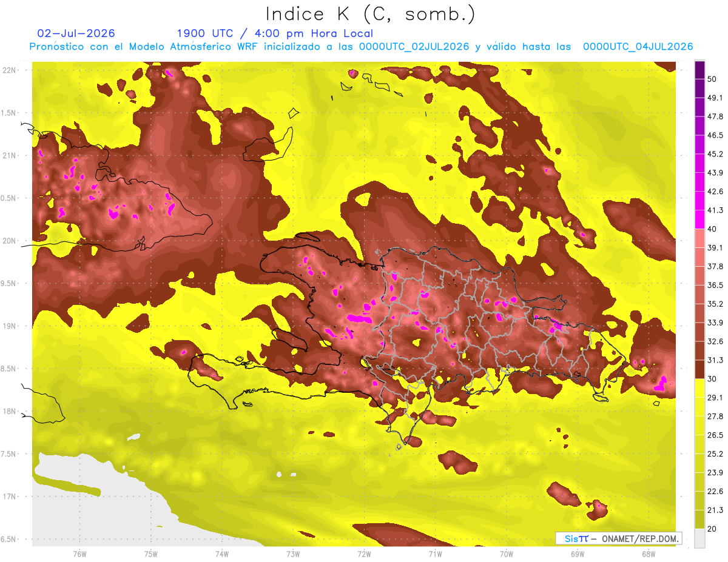Image resolution: width=728 pixels, height=562 pixels.
Task: Click the color bar label "29.1"
Action: (x=716, y=397)
